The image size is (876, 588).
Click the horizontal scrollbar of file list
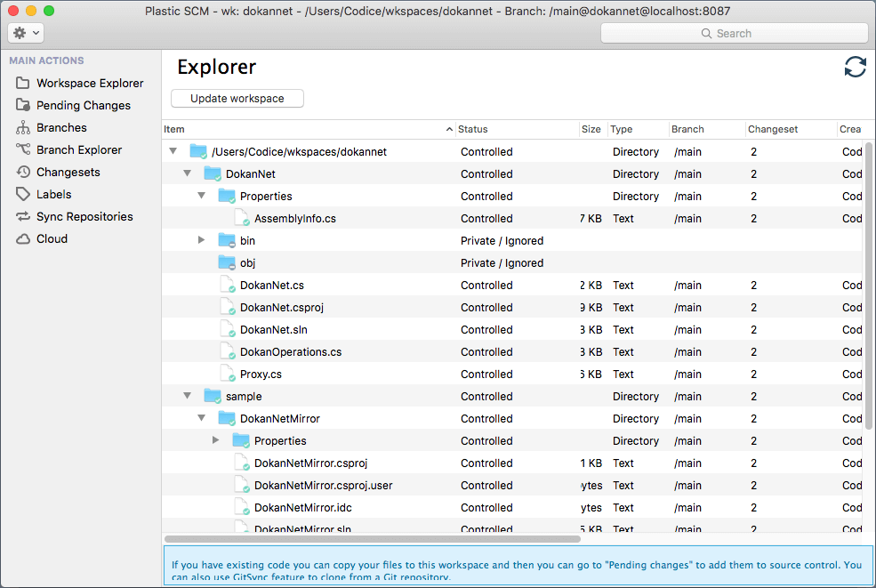click(x=372, y=539)
